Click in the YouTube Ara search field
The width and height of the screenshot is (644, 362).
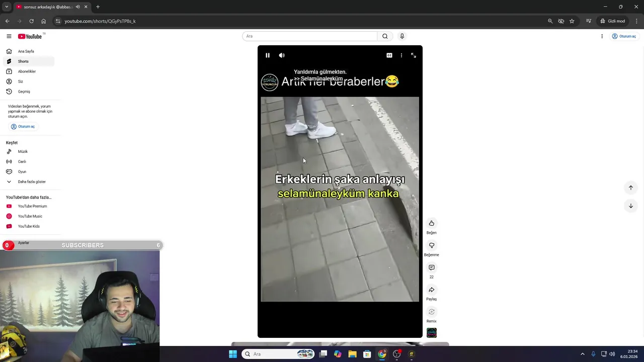pyautogui.click(x=310, y=36)
